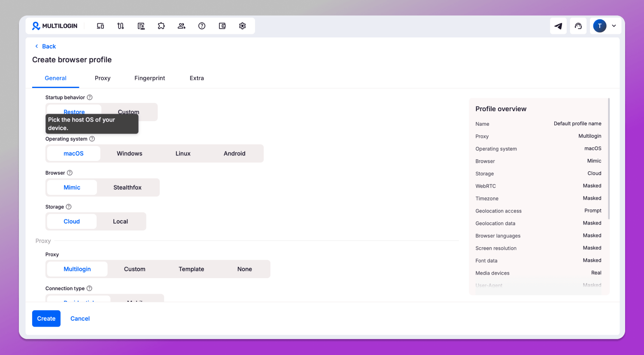This screenshot has width=644, height=355.
Task: Select the Custom proxy option
Action: (135, 269)
